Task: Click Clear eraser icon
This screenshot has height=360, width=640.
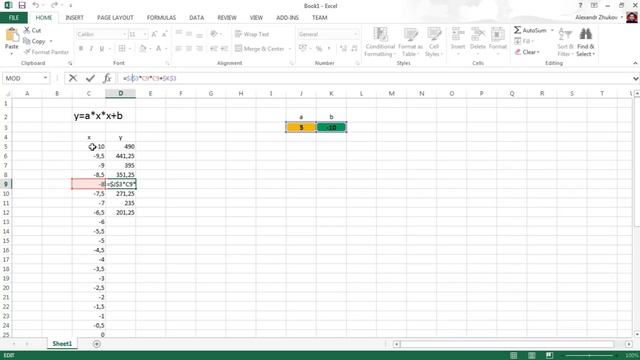Action: click(518, 52)
